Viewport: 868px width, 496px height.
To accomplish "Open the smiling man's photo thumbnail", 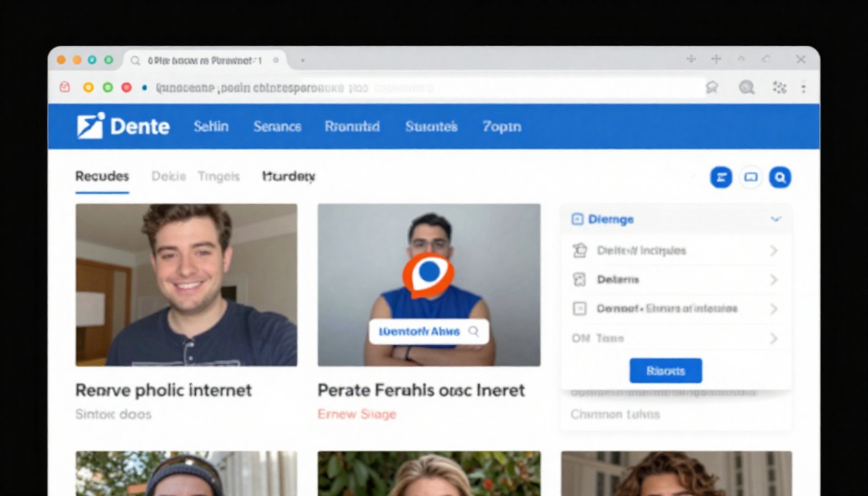I will click(x=186, y=285).
